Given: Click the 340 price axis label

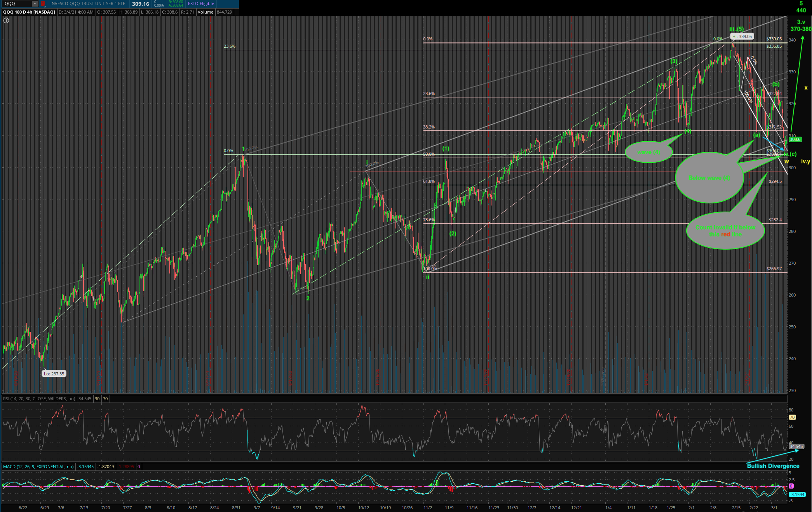Looking at the screenshot, I should pos(792,40).
